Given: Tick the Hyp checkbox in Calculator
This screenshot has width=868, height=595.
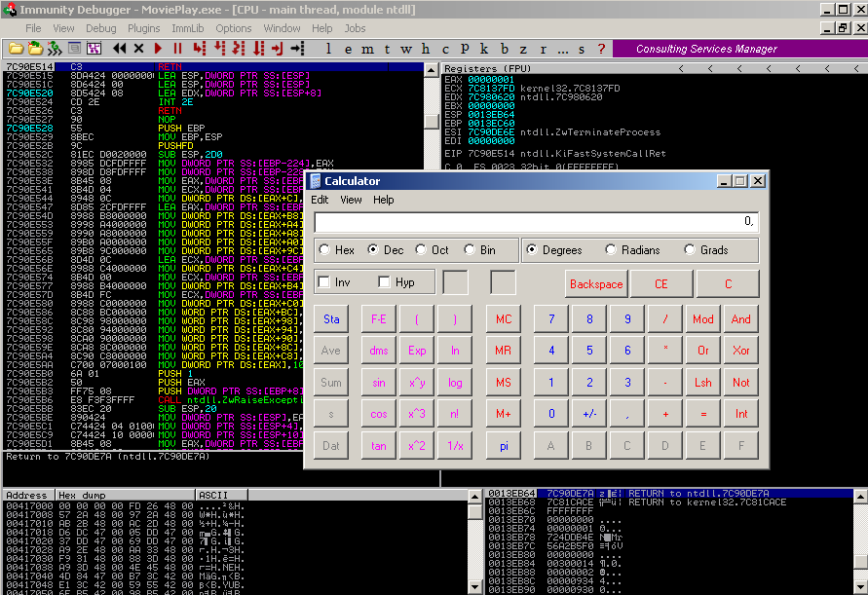Looking at the screenshot, I should [x=385, y=282].
